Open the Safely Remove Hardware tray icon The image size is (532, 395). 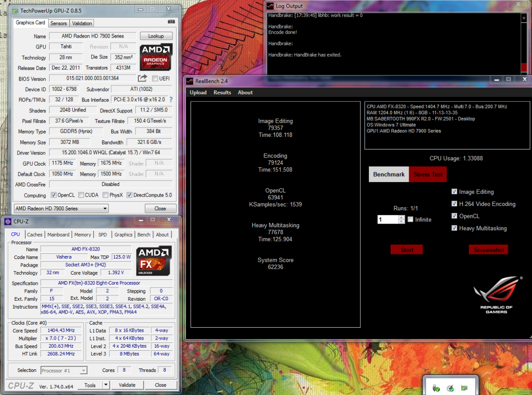click(436, 388)
